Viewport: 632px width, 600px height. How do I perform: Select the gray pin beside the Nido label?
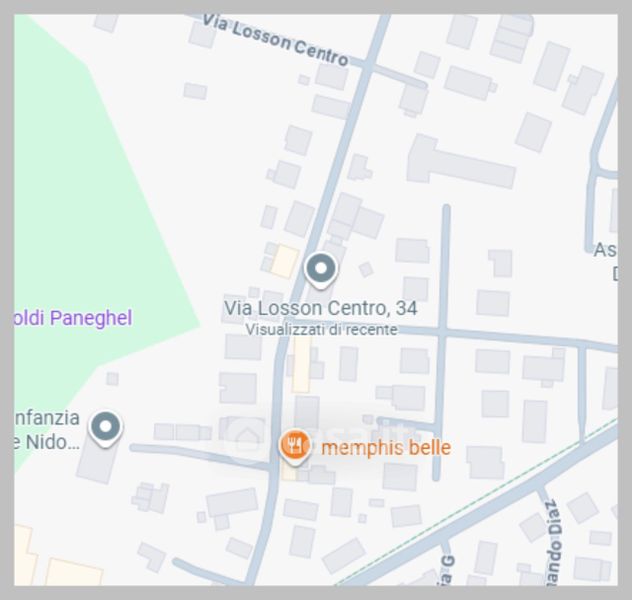pos(105,429)
